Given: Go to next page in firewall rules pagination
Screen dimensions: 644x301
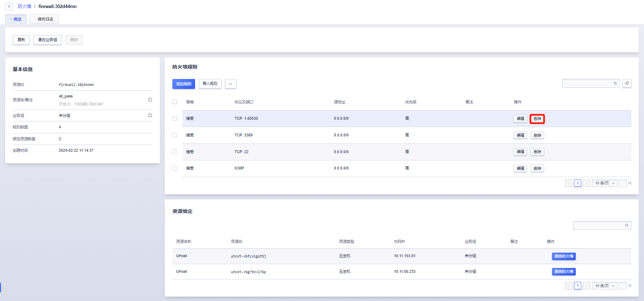Looking at the screenshot, I should (x=587, y=183).
